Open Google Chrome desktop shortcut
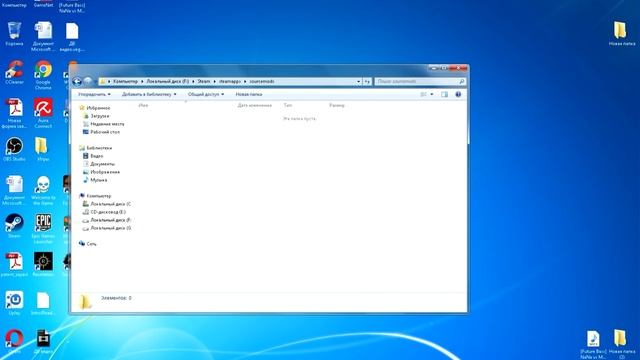 43,75
